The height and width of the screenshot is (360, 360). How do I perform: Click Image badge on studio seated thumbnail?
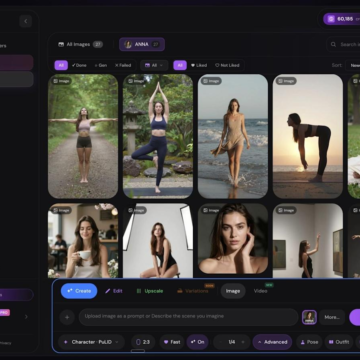coord(136,210)
